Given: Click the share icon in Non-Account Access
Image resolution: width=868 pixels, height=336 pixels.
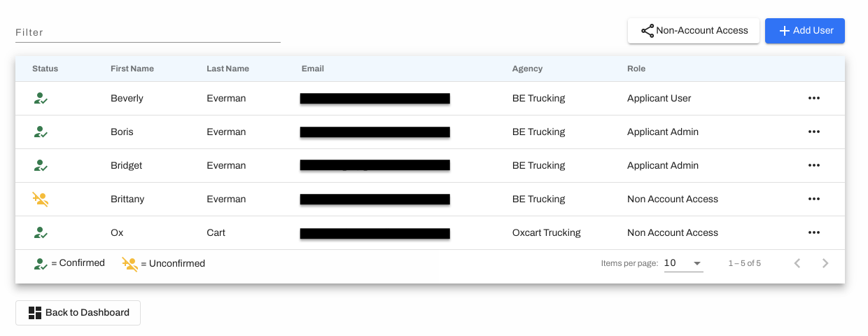Looking at the screenshot, I should [647, 31].
